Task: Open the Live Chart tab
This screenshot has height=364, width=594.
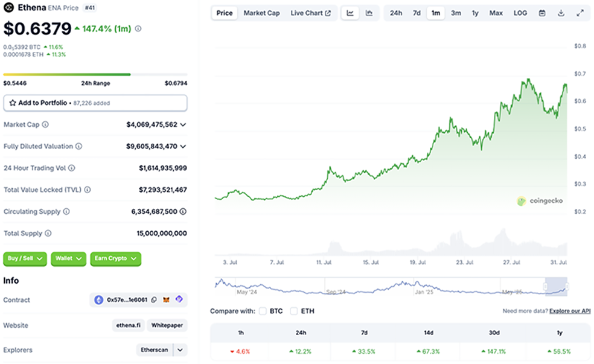Action: pyautogui.click(x=311, y=13)
